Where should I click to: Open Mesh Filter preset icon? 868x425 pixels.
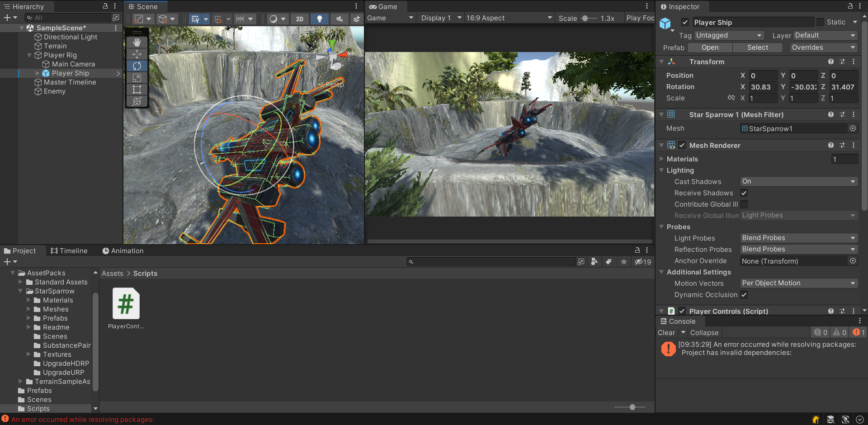842,115
